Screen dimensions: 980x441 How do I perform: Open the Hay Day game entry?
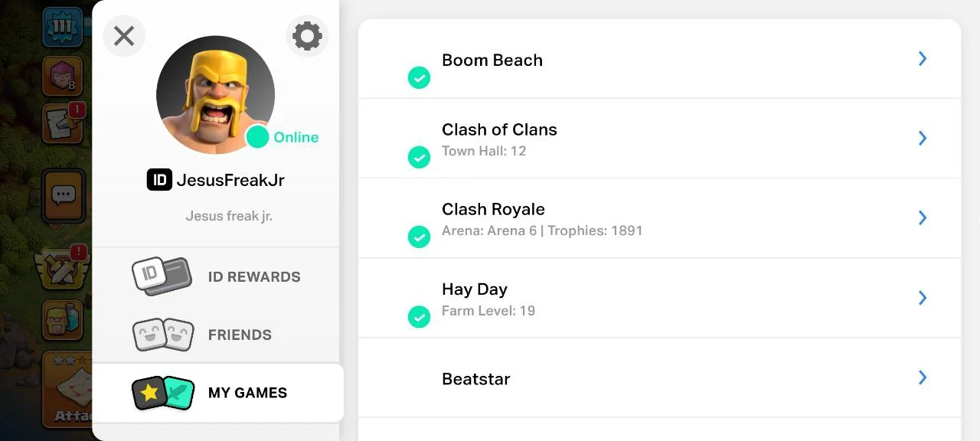[x=658, y=298]
